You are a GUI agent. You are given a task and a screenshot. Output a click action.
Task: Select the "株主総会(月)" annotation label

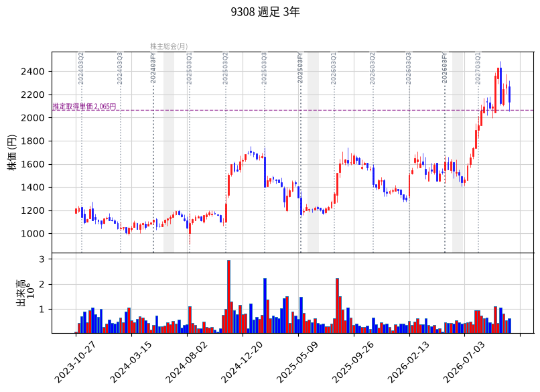point(169,46)
